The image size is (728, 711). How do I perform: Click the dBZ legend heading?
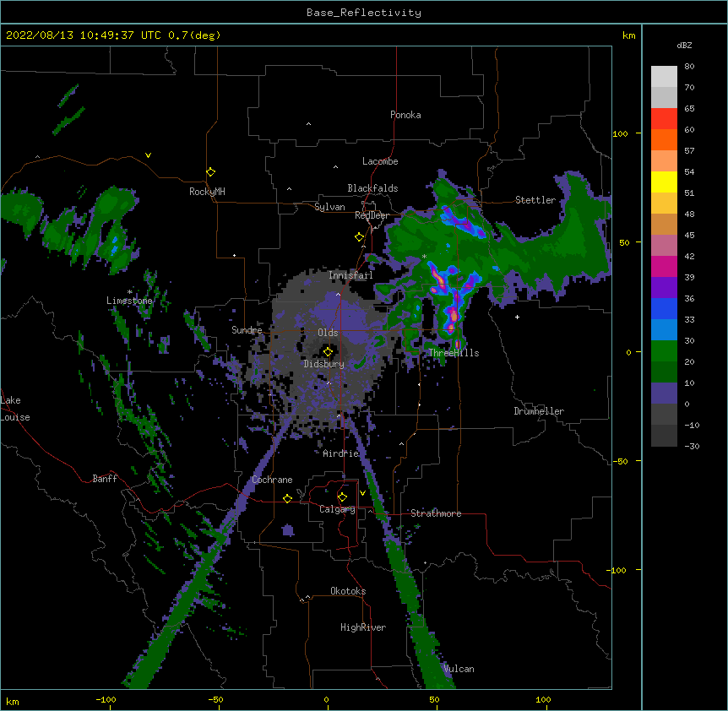tap(684, 45)
